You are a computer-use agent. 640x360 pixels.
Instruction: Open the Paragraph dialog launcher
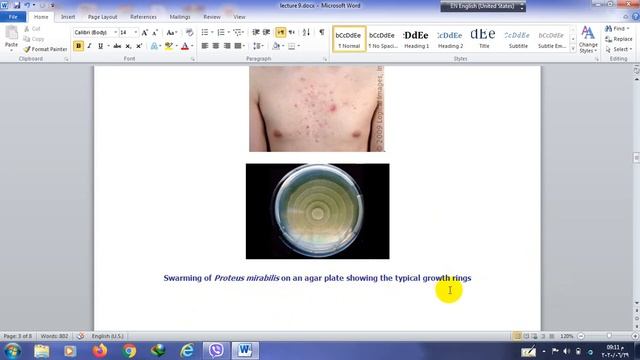click(x=325, y=59)
